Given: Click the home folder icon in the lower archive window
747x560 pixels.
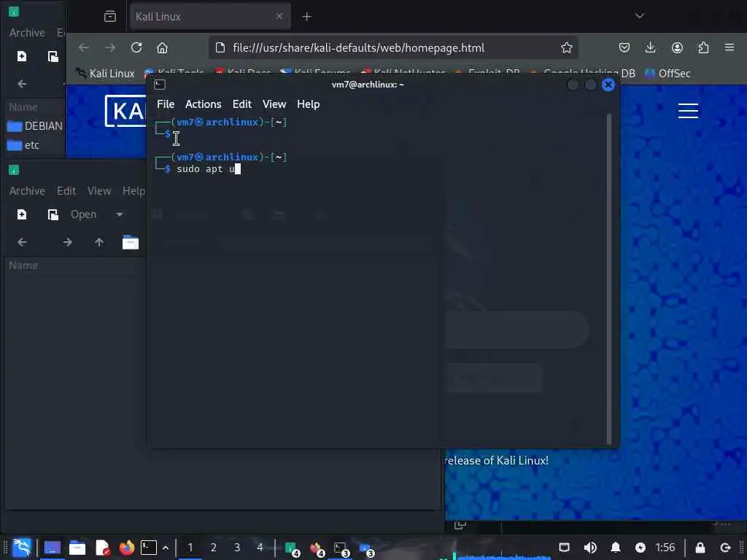Looking at the screenshot, I should (130, 242).
